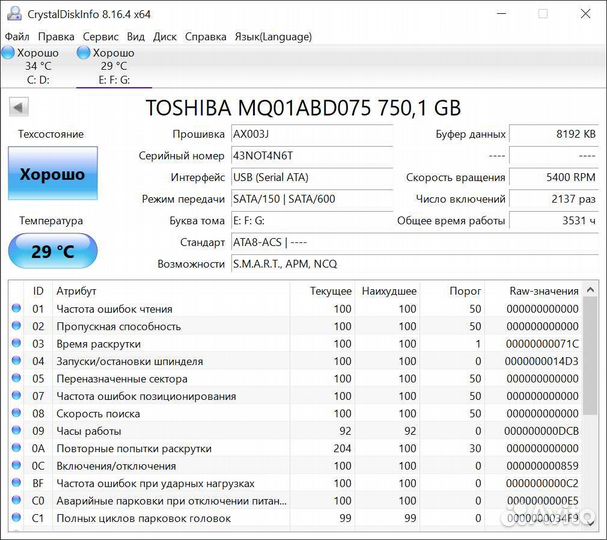Click the Текущее column header
The height and width of the screenshot is (540, 607).
pos(322,291)
